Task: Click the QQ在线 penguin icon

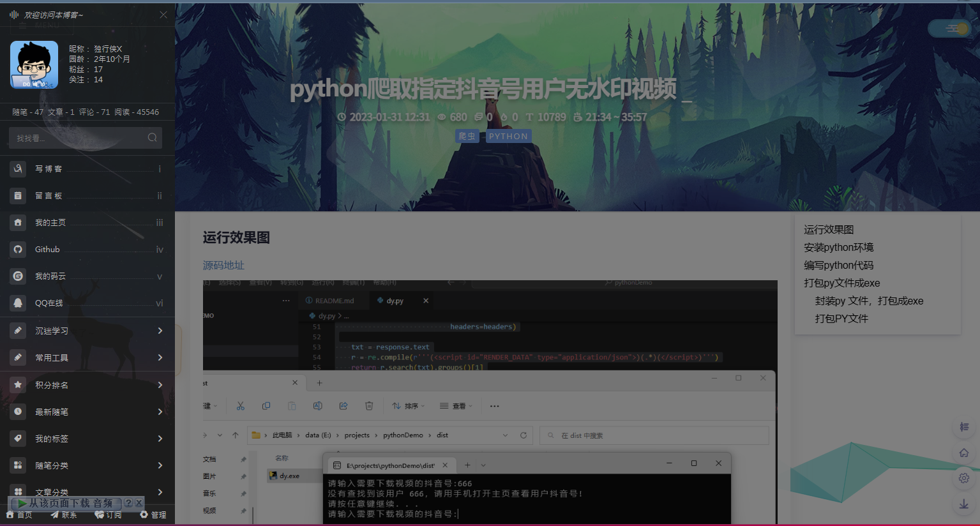Action: point(18,303)
